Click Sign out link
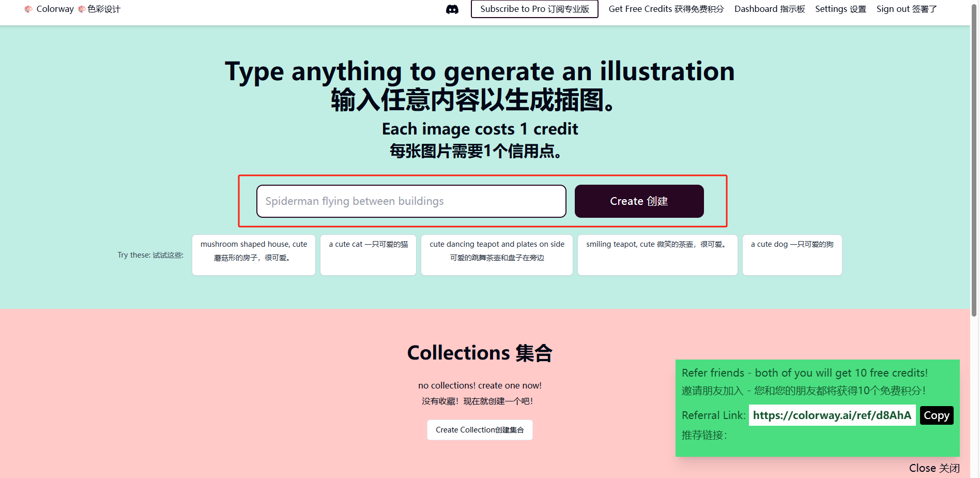 [907, 9]
